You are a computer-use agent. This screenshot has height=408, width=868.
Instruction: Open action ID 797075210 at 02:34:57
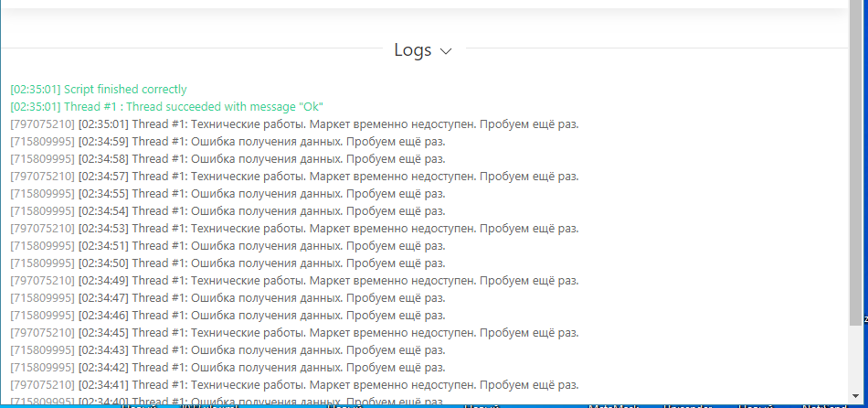click(x=42, y=177)
